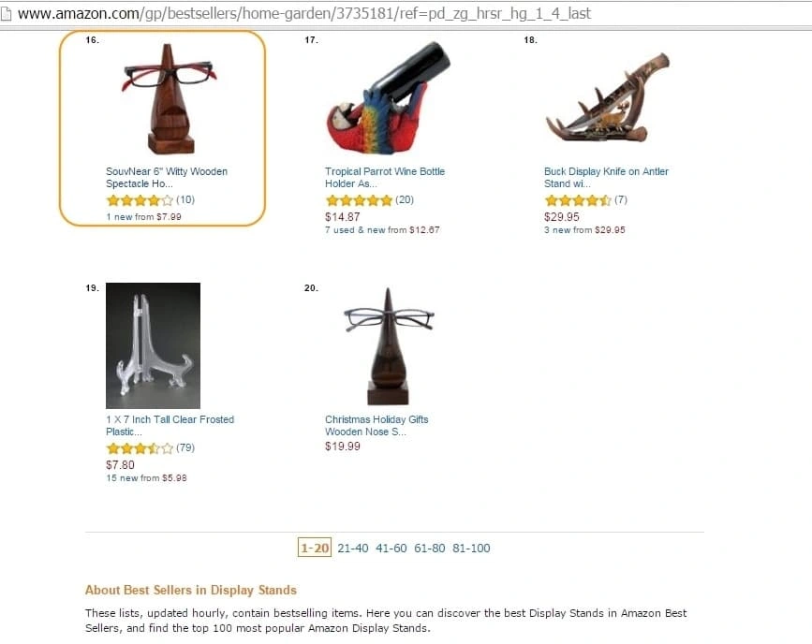The width and height of the screenshot is (812, 644).
Task: Click the page icon beside the URL
Action: pos(6,13)
